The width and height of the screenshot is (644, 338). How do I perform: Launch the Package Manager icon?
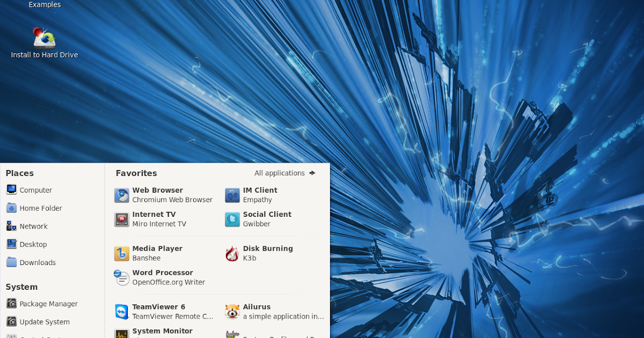tap(11, 304)
